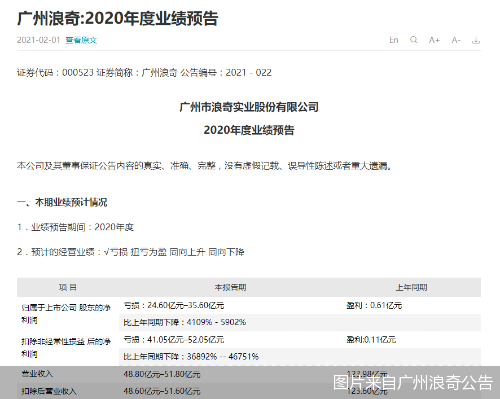
Task: Click heading 广州市浪奇实业股份有限公司
Action: [x=249, y=107]
